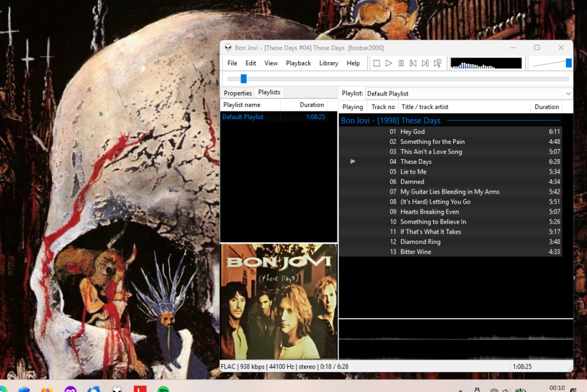This screenshot has width=587, height=392.
Task: Select track 12 Diamond Ring
Action: [x=450, y=242]
